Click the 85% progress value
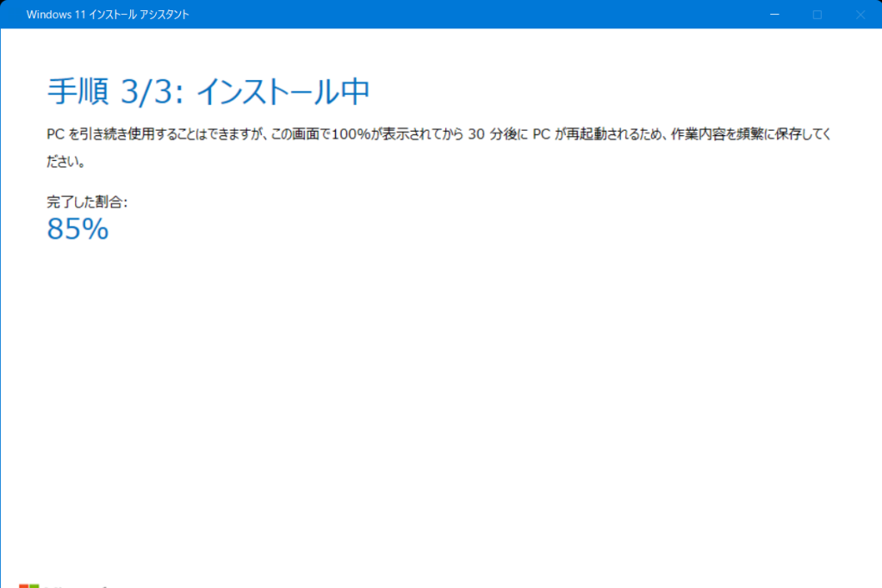The width and height of the screenshot is (882, 588). point(78,229)
